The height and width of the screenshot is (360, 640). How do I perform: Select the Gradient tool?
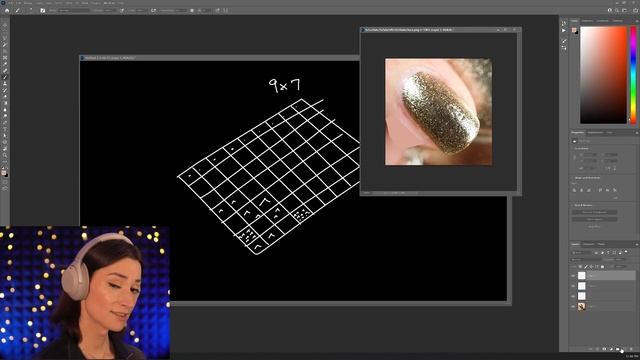tap(5, 103)
